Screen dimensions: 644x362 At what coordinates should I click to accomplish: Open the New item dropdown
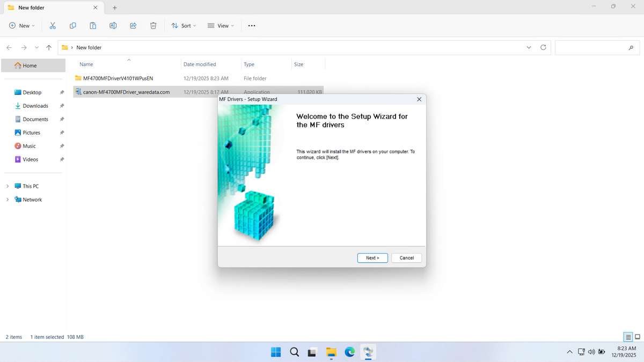(22, 26)
